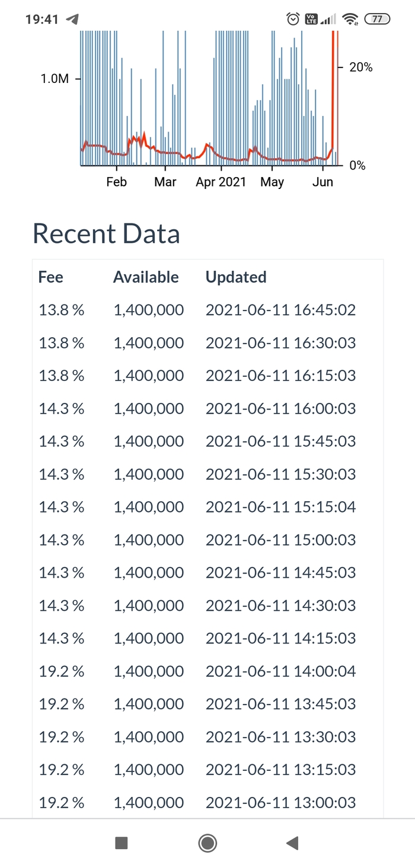Viewport: 415px width, 868px height.
Task: Click the red fee spike in June
Action: click(334, 89)
